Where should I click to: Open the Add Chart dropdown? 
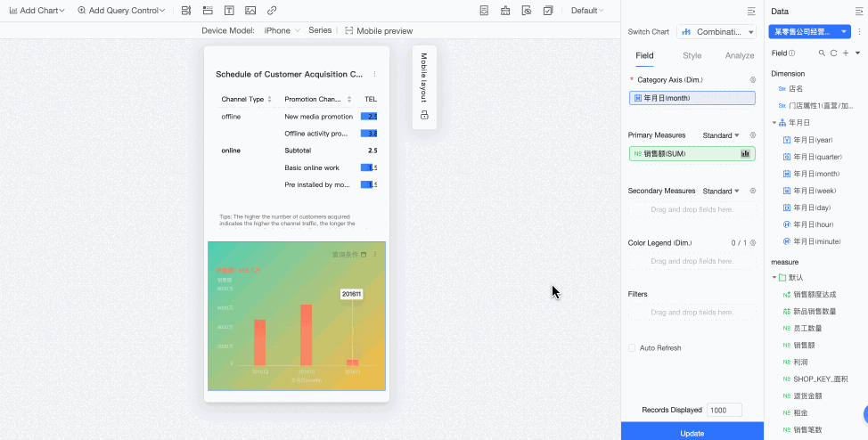coord(37,11)
